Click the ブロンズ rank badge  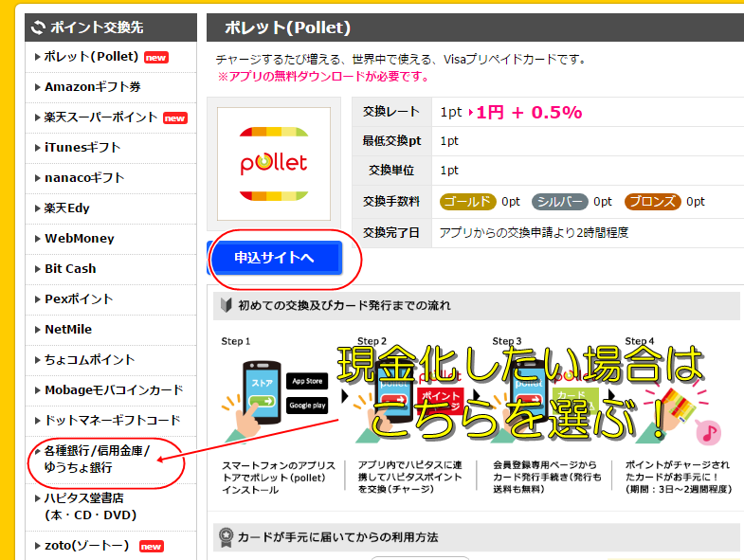pyautogui.click(x=653, y=202)
